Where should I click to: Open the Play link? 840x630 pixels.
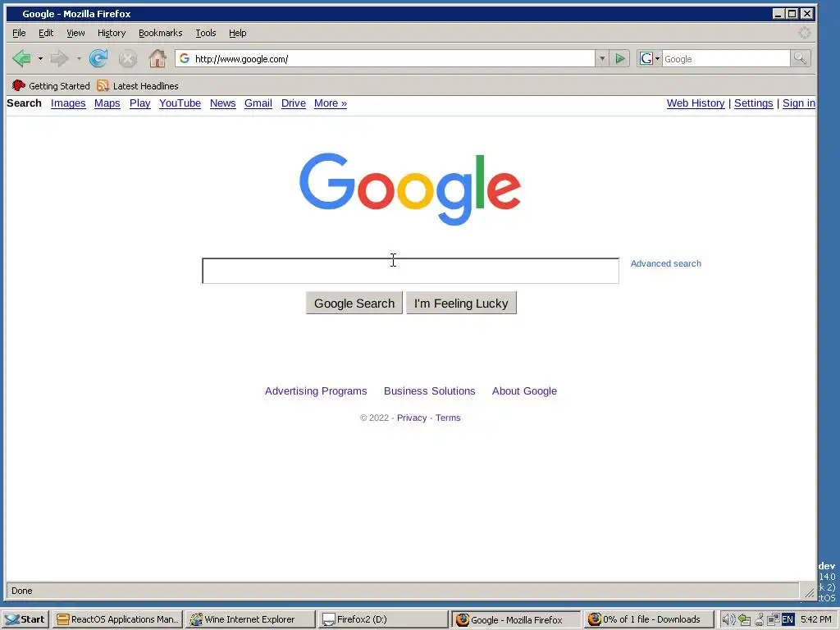coord(139,103)
